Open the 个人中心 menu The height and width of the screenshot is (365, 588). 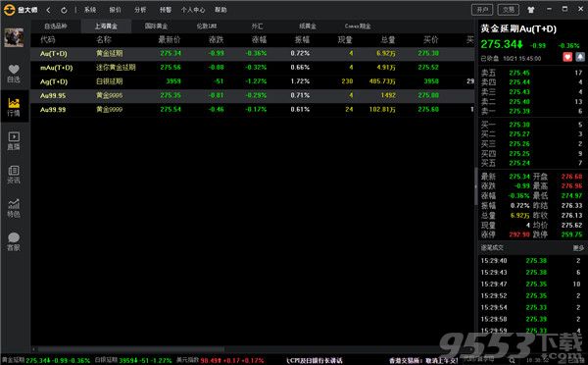193,10
